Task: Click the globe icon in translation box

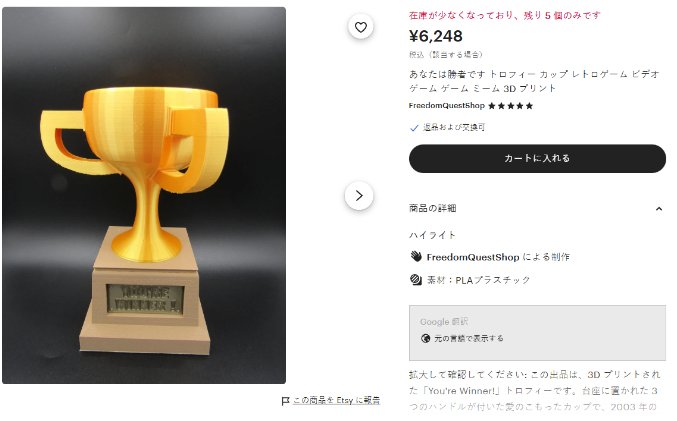Action: [425, 338]
